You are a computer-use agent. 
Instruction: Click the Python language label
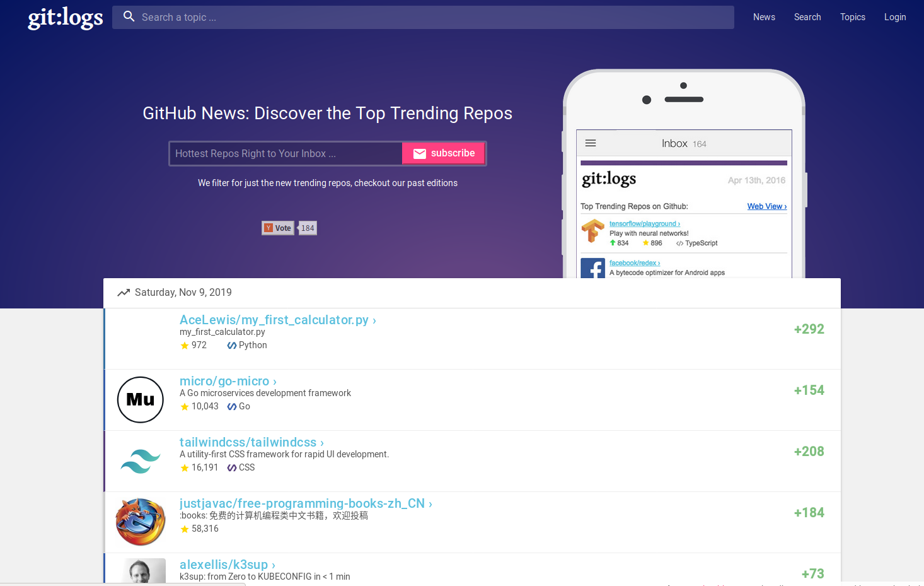(253, 346)
